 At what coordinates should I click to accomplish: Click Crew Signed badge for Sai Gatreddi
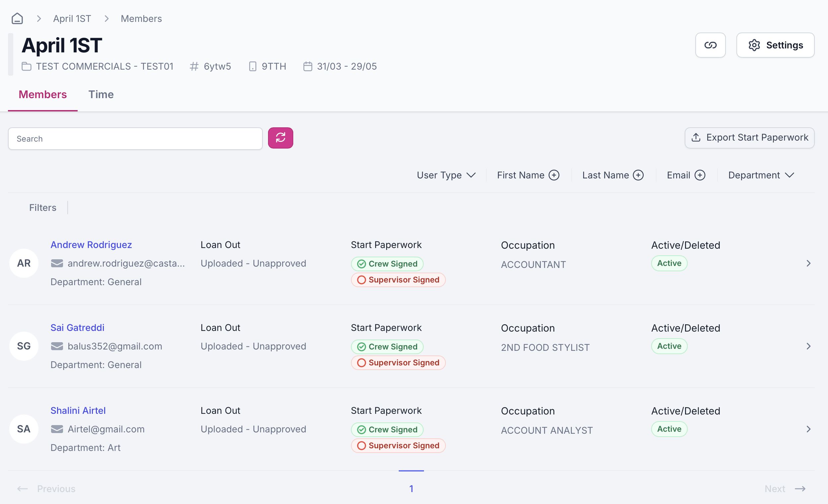[387, 347]
